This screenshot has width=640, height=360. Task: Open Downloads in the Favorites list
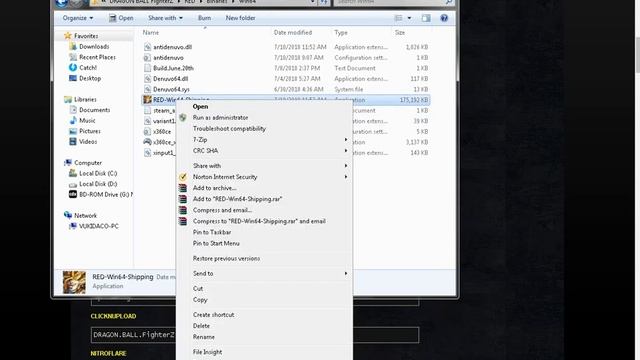point(94,47)
